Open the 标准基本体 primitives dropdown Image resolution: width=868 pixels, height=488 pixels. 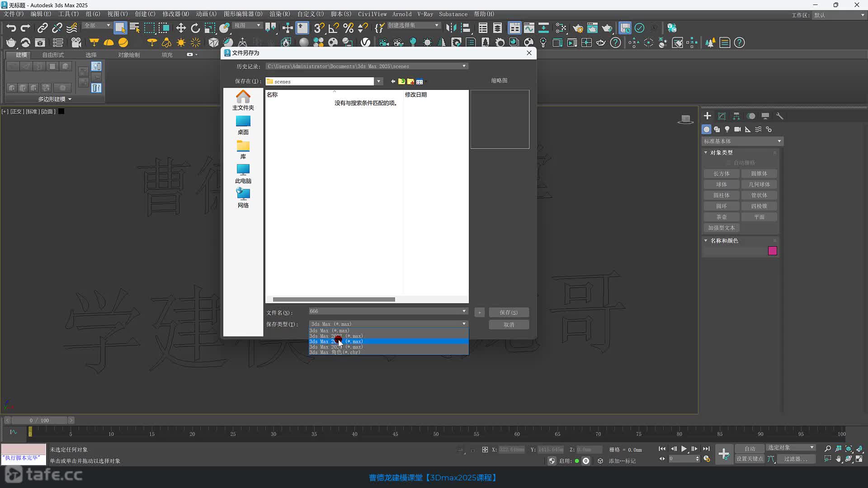point(742,141)
